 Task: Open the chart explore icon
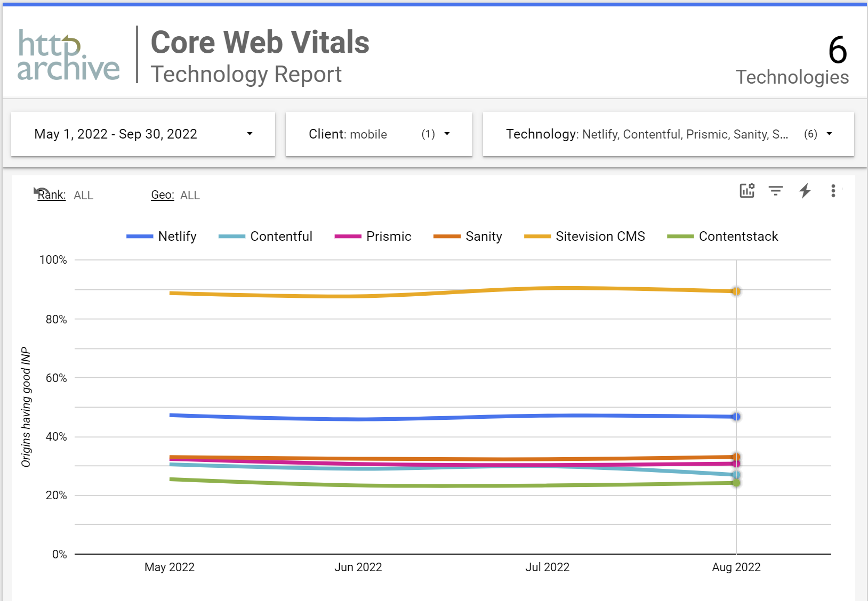point(747,191)
